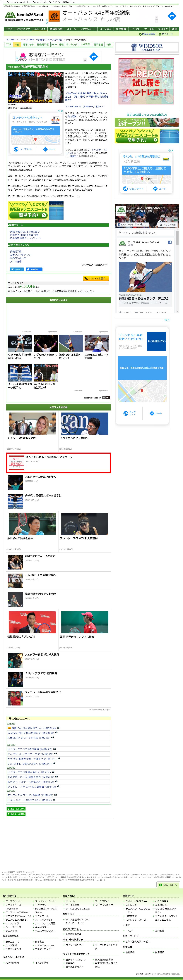
Task: Open ショッピング in the main menu
Action: coord(23,29)
